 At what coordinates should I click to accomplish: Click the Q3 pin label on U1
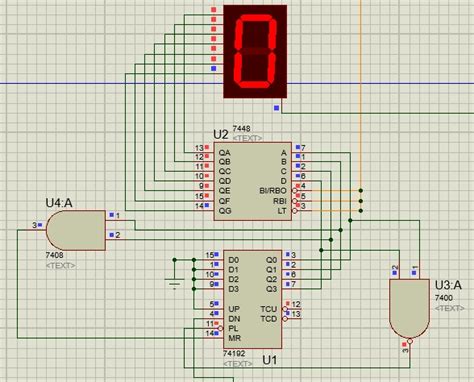(x=271, y=289)
